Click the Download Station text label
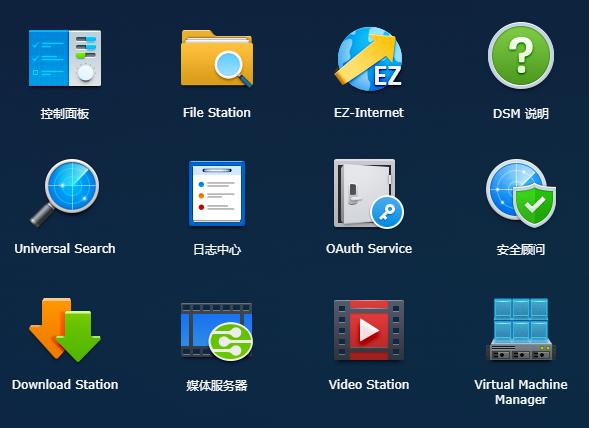 click(65, 384)
